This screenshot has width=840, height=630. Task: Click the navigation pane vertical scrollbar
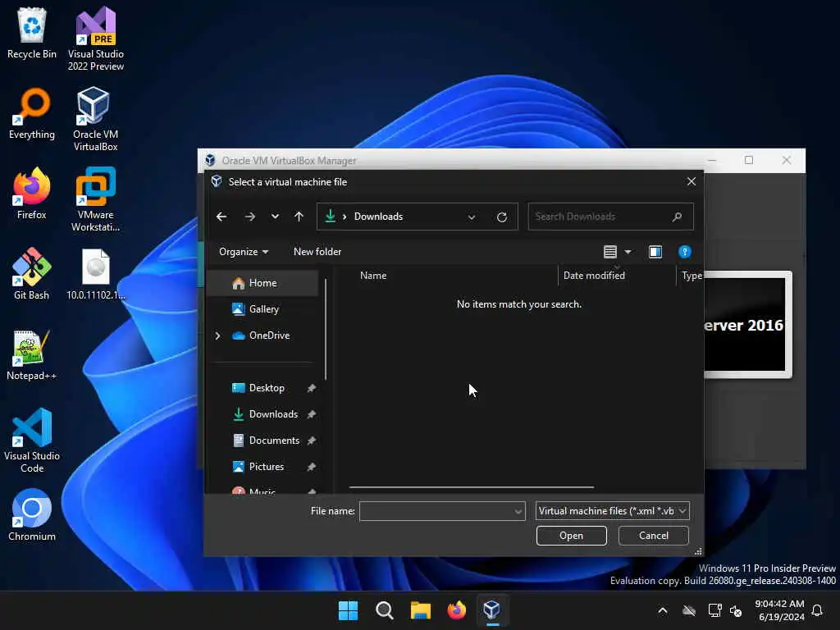(x=326, y=329)
